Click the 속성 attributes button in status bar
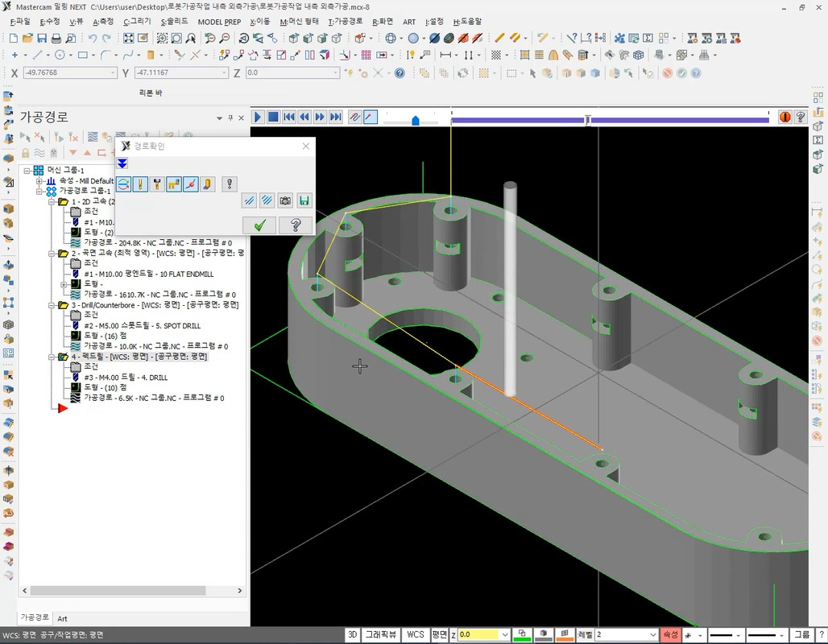Screen dimensions: 828x644 click(x=671, y=634)
